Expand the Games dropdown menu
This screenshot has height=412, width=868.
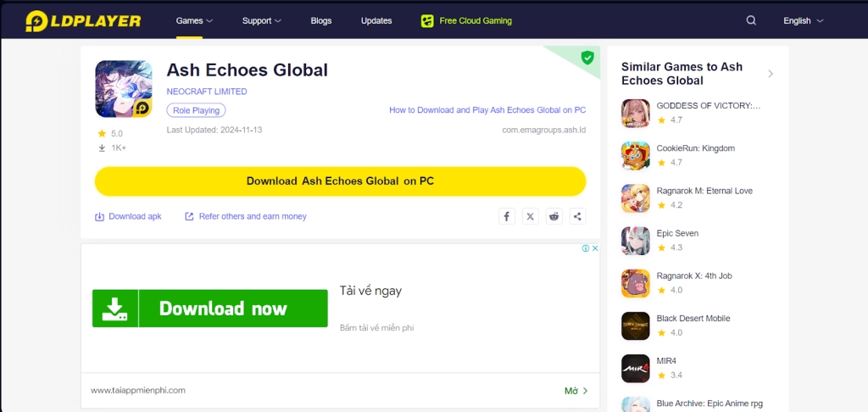coord(194,20)
